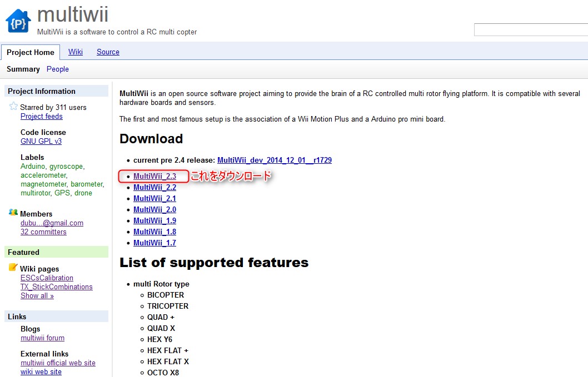
Task: Switch to the Source tab
Action: click(108, 52)
